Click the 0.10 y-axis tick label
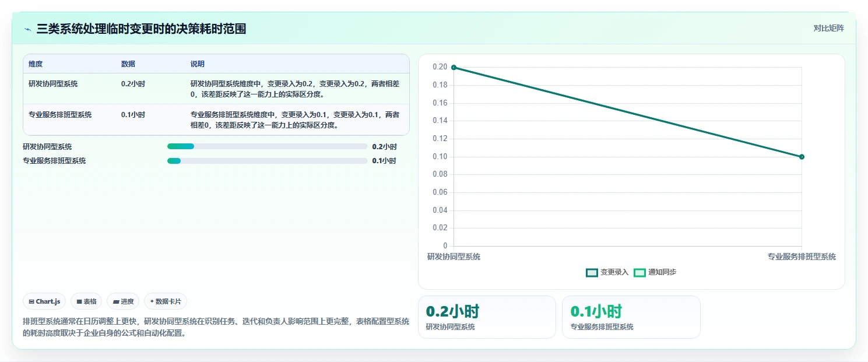The height and width of the screenshot is (362, 868). [x=440, y=156]
